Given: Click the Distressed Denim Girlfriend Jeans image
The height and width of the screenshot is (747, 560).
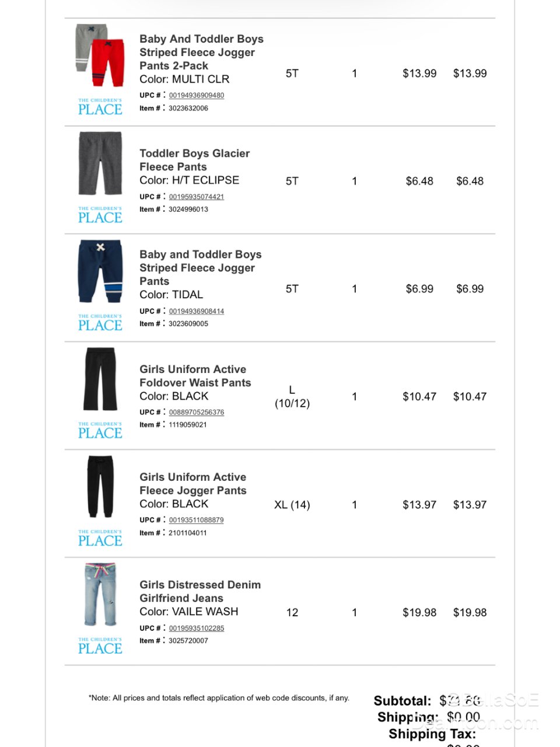Looking at the screenshot, I should 100,594.
